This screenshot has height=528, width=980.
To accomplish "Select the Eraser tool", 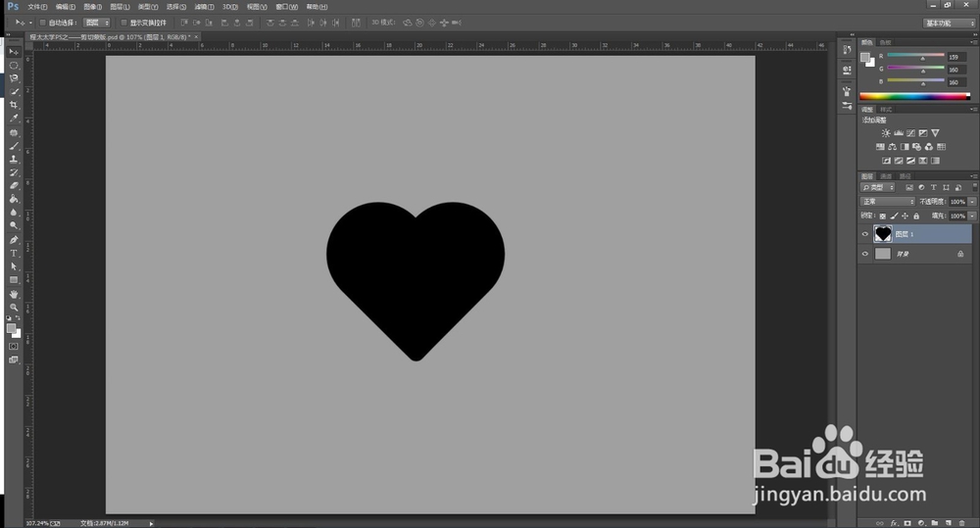I will coord(14,185).
